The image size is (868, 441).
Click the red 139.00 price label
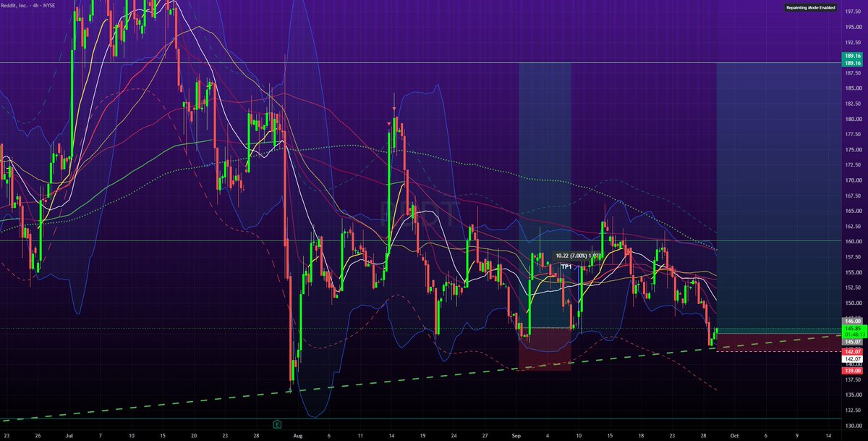[851, 371]
